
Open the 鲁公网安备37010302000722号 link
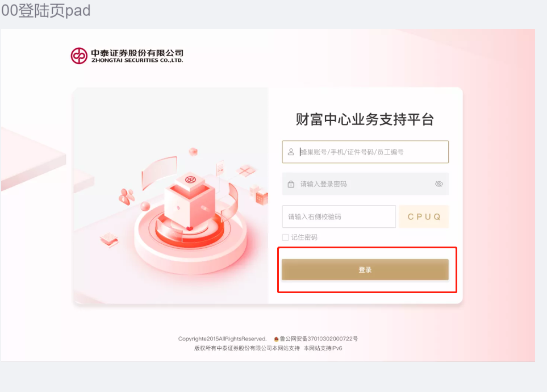pos(319,339)
